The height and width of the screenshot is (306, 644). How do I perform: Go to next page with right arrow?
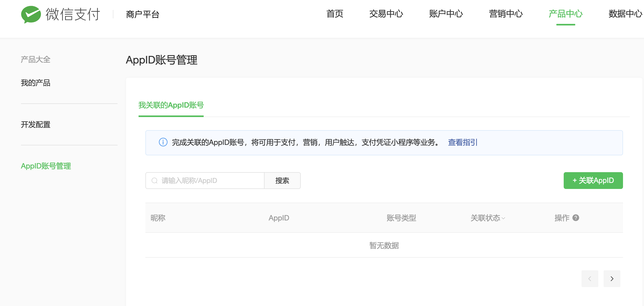[612, 279]
